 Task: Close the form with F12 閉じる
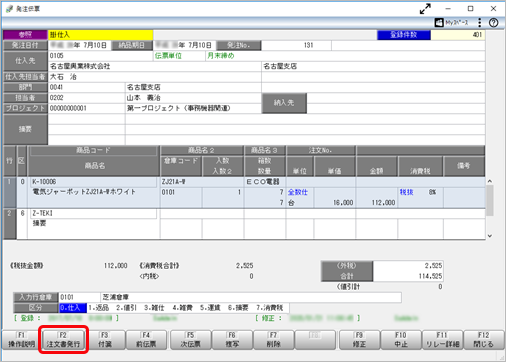tap(484, 340)
